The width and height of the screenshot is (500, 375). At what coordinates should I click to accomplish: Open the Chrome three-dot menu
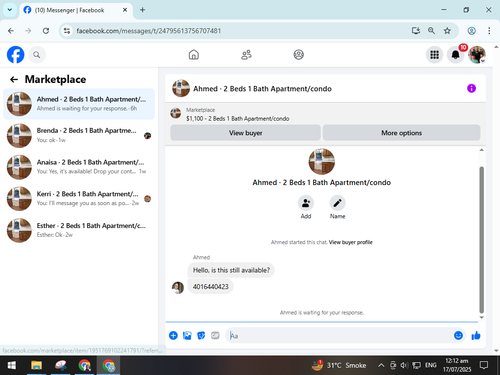pyautogui.click(x=489, y=31)
